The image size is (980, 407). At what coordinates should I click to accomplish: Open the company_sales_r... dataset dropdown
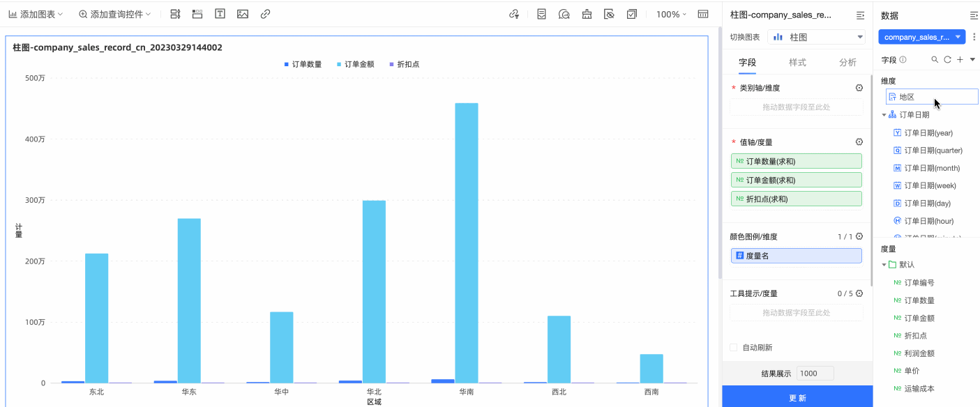(x=921, y=37)
